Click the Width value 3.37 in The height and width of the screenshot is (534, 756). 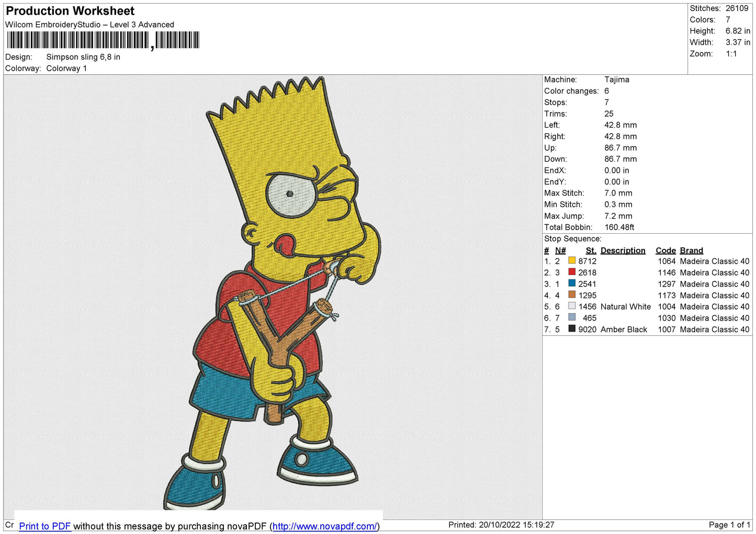tap(738, 43)
